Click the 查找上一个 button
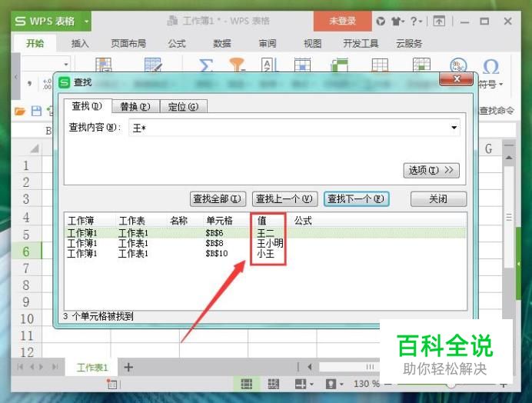 (x=284, y=199)
